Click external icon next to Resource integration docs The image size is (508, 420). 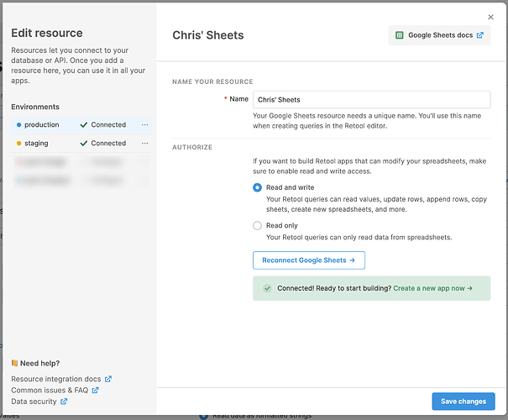pyautogui.click(x=108, y=379)
